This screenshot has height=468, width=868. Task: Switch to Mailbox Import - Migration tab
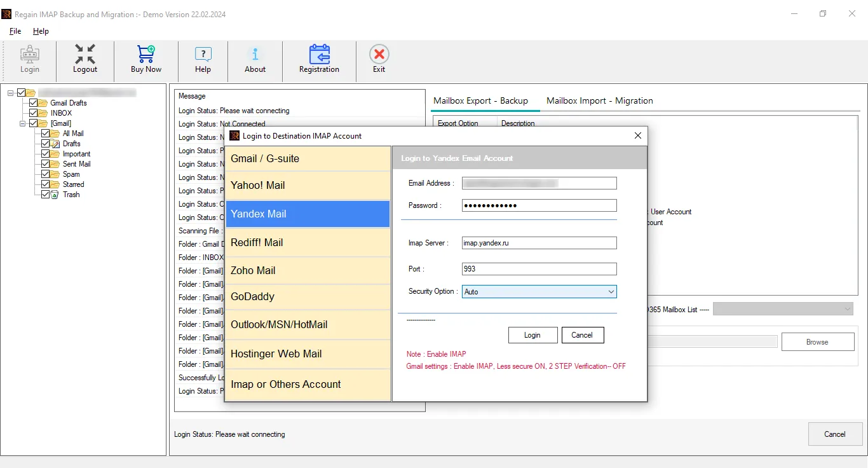click(x=599, y=100)
